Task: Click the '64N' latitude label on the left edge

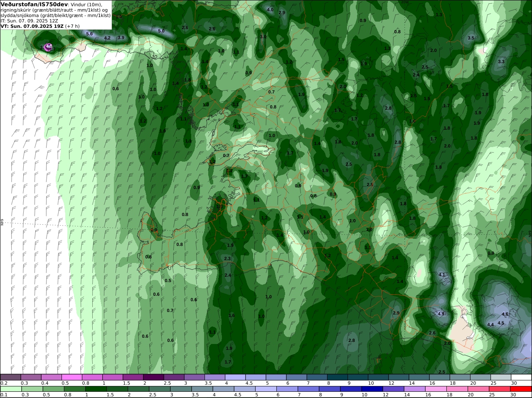Action: pos(2,222)
